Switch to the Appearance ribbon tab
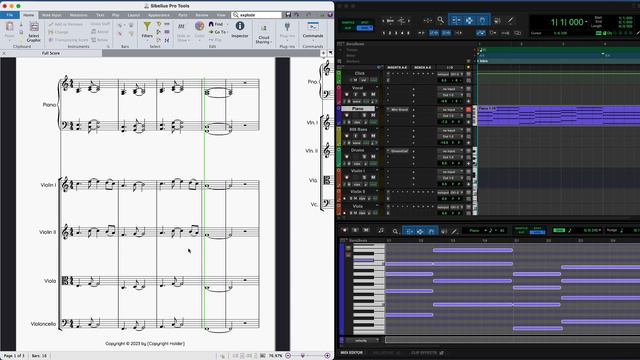Screen dimensions: 640x360 pos(159,15)
